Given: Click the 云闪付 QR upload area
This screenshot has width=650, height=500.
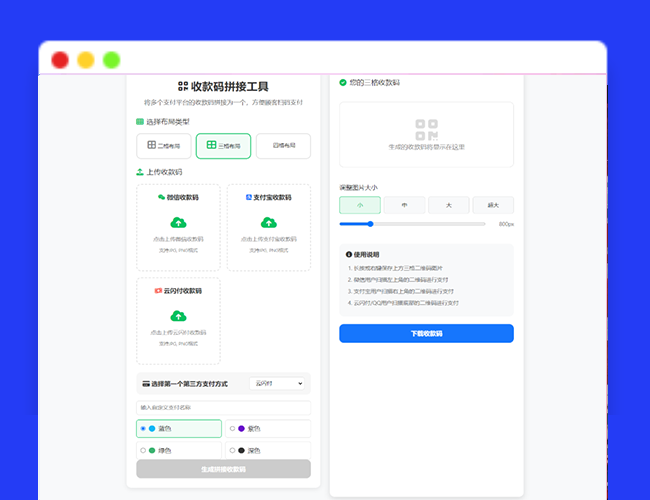Looking at the screenshot, I should [178, 321].
